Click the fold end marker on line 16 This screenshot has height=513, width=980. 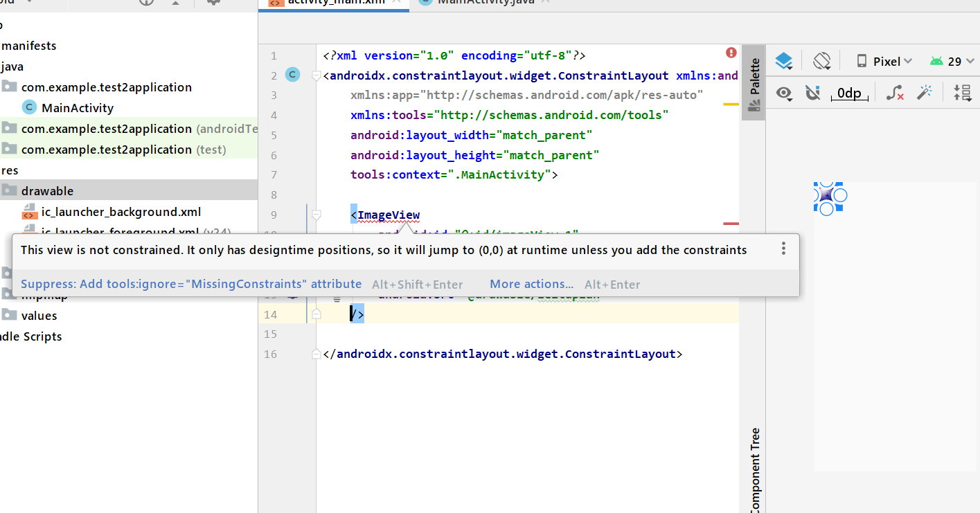point(317,354)
